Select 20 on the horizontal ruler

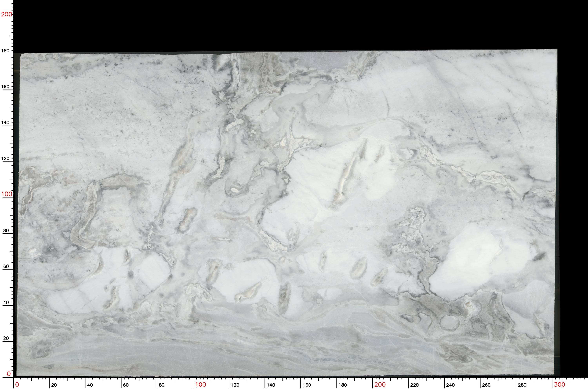[54, 385]
